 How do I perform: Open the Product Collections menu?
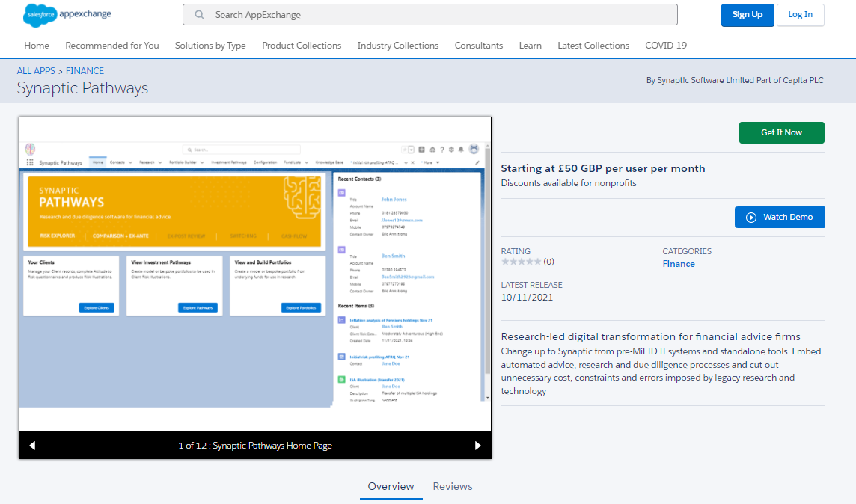(x=302, y=46)
